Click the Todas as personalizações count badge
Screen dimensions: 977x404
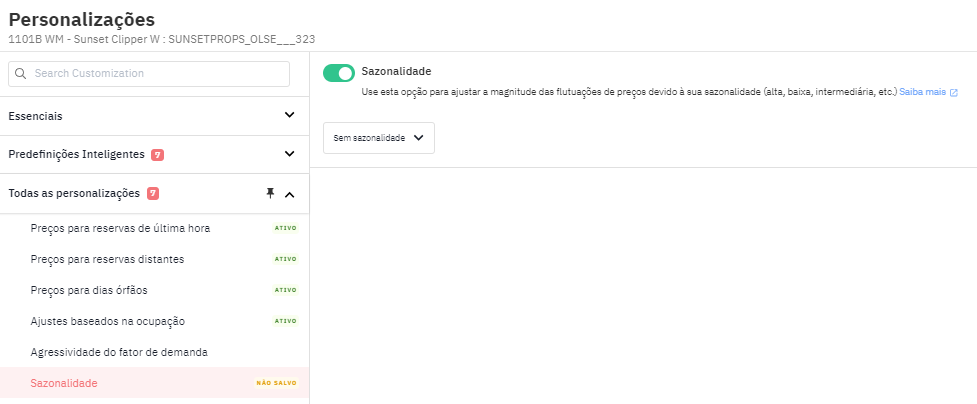pyautogui.click(x=153, y=194)
